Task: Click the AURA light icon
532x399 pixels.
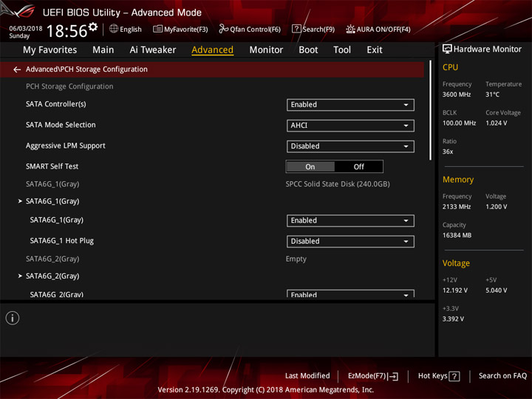Action: [x=350, y=29]
